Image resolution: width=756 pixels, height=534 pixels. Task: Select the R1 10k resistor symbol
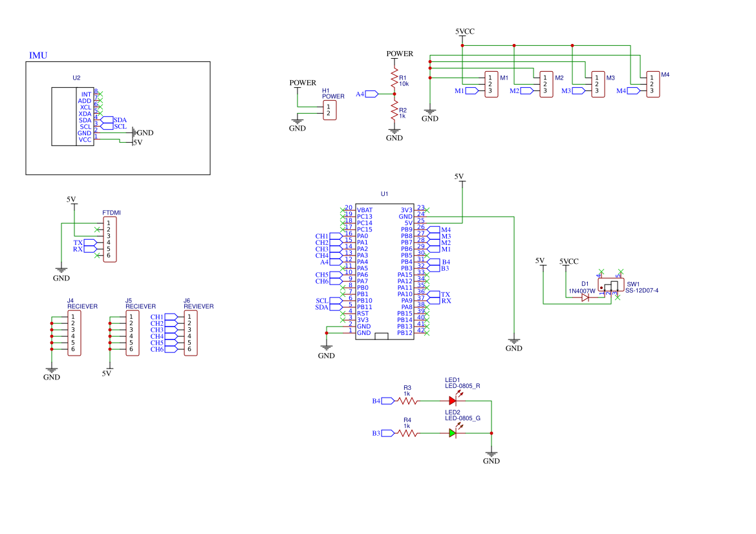394,80
